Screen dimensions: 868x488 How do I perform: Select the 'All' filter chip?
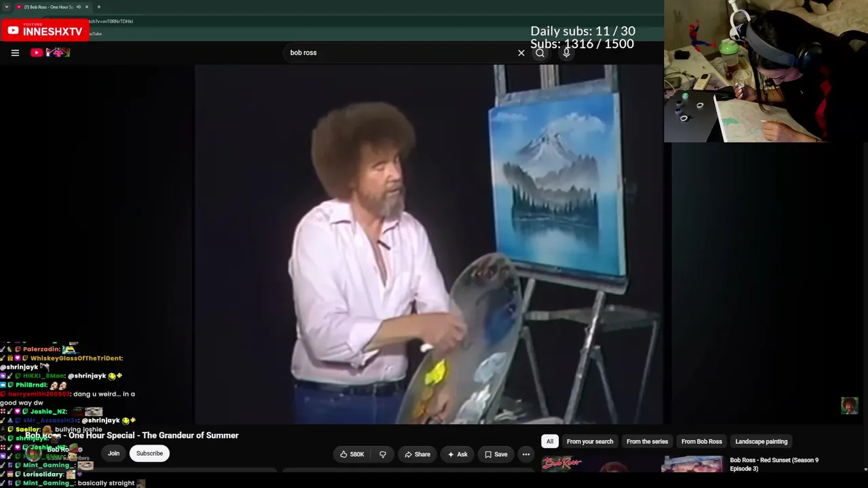550,441
